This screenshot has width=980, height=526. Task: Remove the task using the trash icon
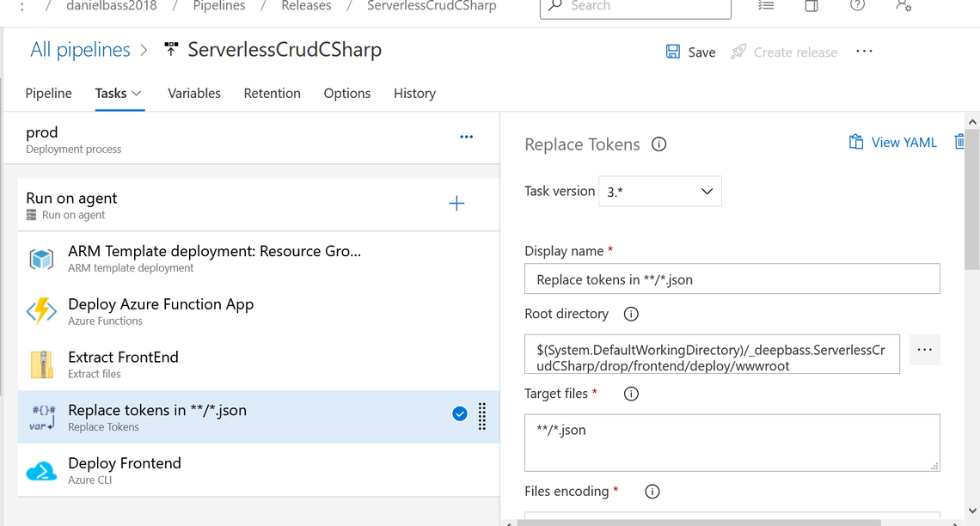[x=959, y=142]
